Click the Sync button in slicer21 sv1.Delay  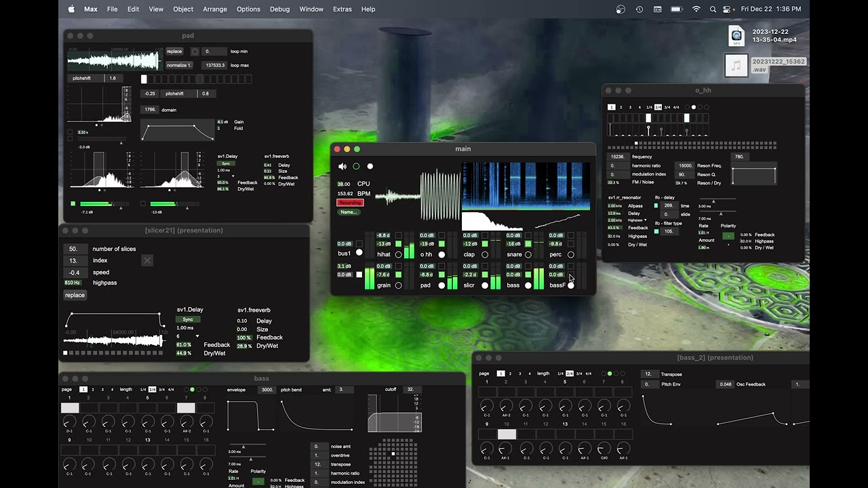pyautogui.click(x=188, y=319)
